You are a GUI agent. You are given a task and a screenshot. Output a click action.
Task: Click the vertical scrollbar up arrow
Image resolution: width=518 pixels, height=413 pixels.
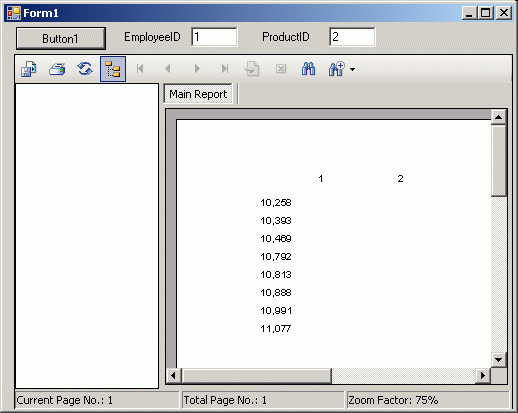pos(499,117)
